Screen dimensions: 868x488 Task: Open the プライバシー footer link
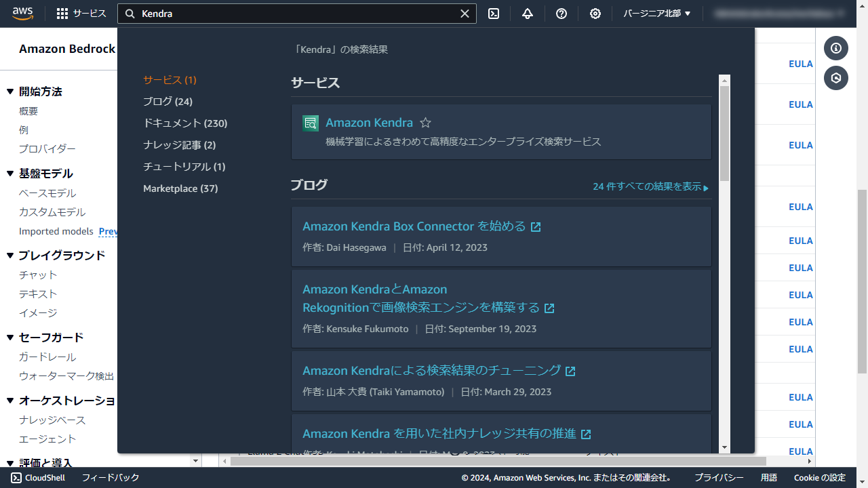point(719,478)
